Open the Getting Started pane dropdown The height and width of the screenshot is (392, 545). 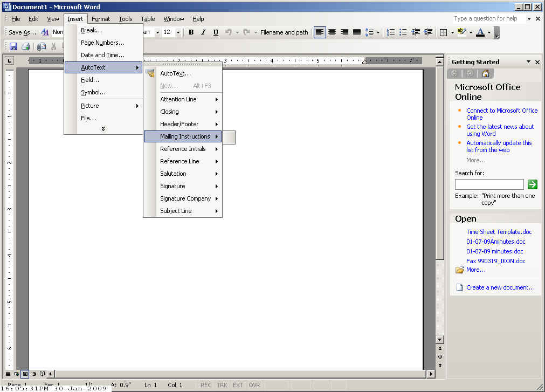528,61
